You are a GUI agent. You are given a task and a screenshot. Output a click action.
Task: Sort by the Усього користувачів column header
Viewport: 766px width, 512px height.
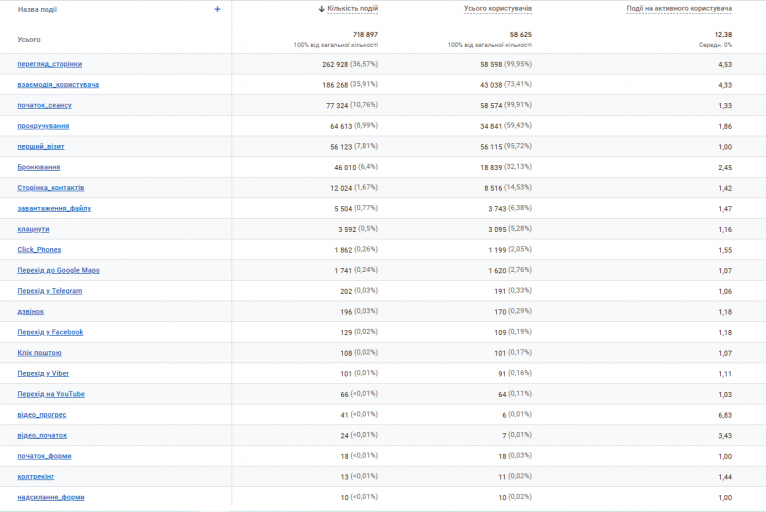click(498, 9)
